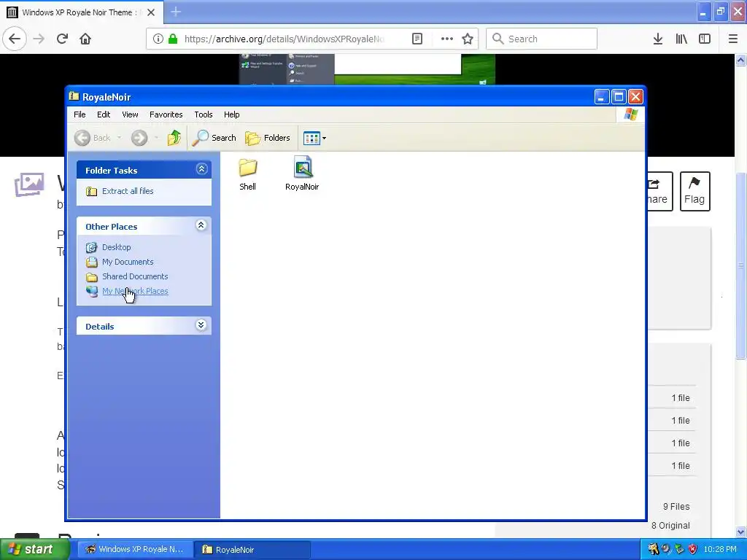
Task: Click the Forward arrow in Explorer toolbar
Action: click(139, 138)
